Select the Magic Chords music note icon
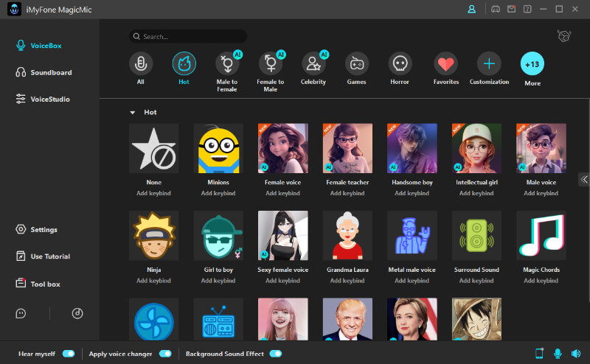 pos(541,236)
